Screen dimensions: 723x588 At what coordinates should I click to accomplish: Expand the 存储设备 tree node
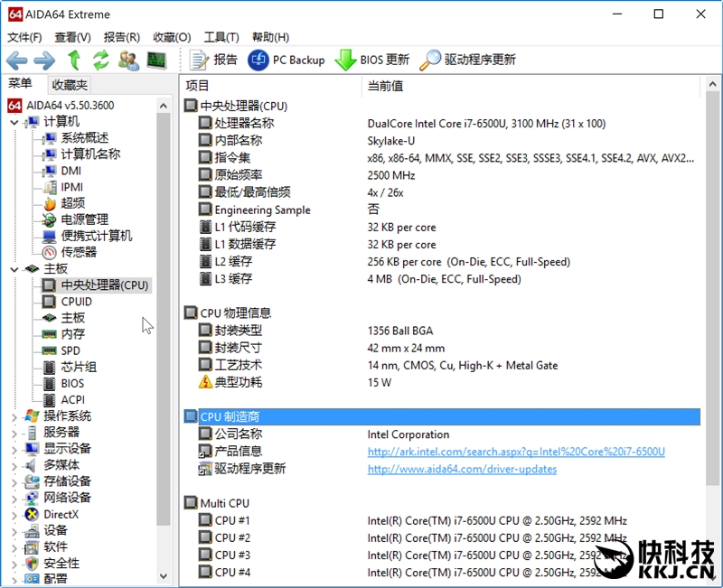point(14,481)
